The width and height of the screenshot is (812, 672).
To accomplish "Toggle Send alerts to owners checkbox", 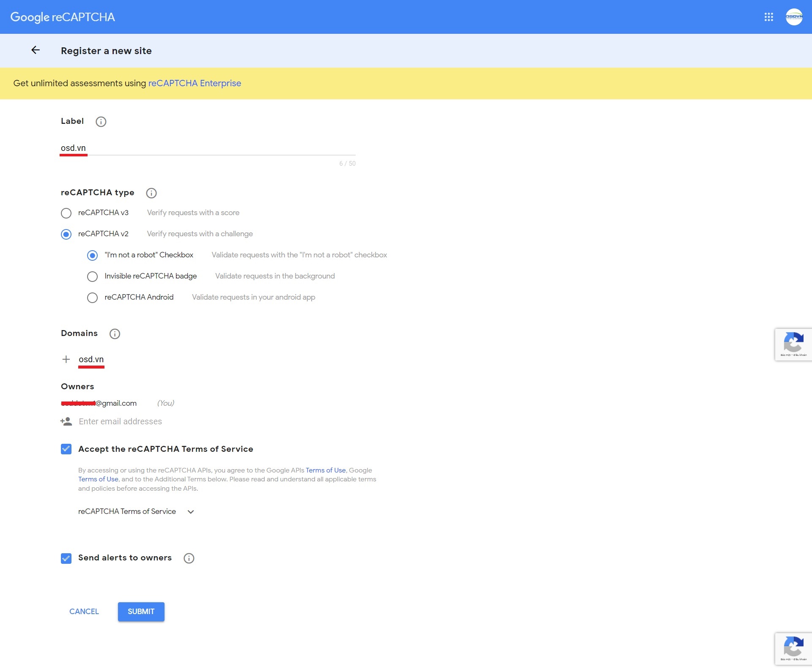I will click(x=66, y=558).
